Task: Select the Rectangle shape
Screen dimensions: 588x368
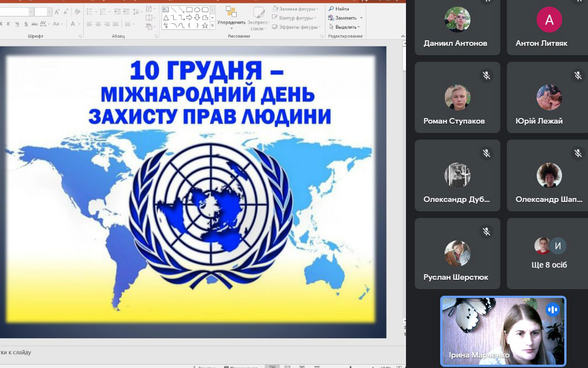Action: 189,10
